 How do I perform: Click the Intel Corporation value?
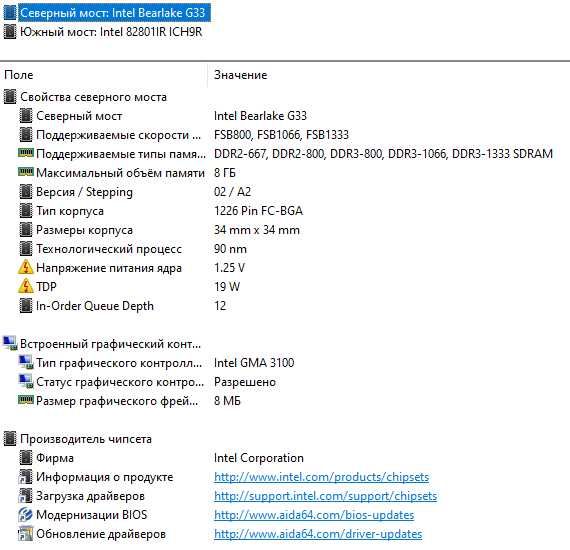259,458
